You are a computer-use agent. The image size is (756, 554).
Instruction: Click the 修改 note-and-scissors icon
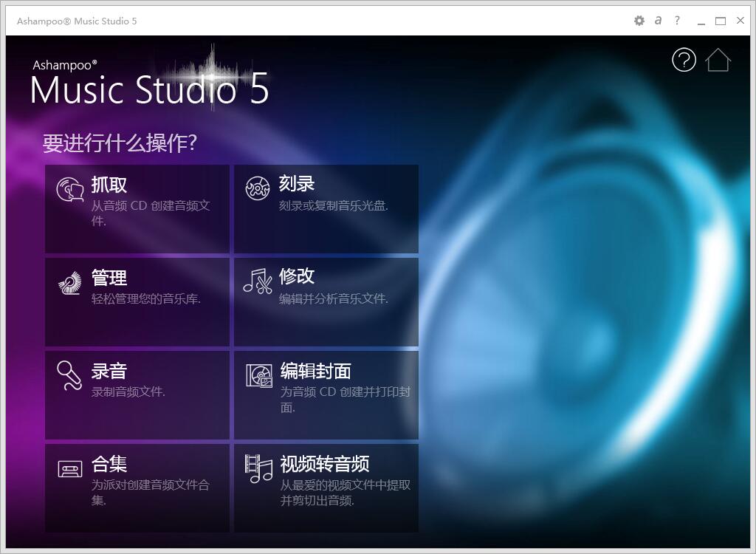258,281
